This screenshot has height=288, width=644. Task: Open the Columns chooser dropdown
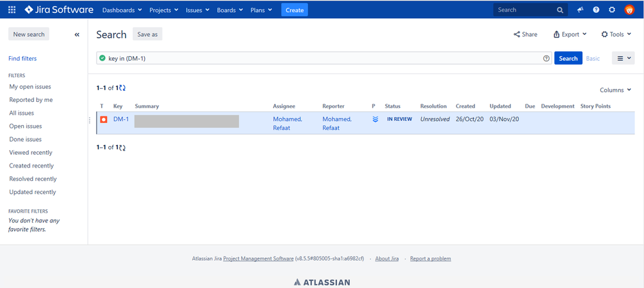615,90
